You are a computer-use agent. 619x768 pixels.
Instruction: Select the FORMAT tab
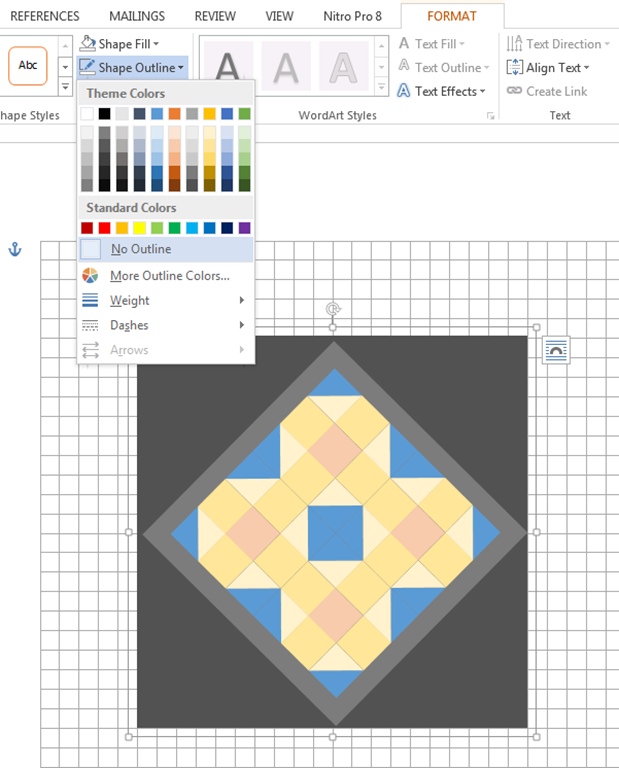pos(452,16)
